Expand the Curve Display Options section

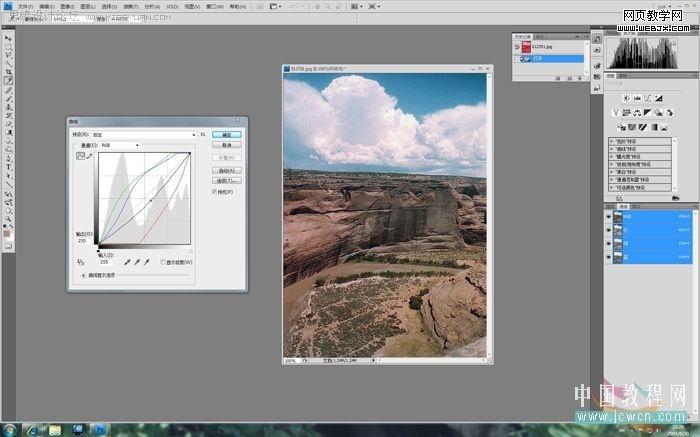tap(83, 275)
